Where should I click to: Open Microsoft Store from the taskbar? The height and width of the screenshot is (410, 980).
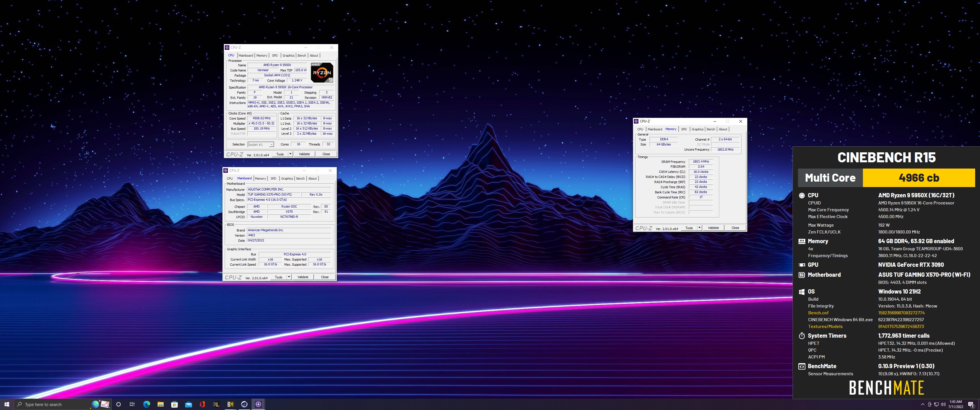(x=175, y=404)
